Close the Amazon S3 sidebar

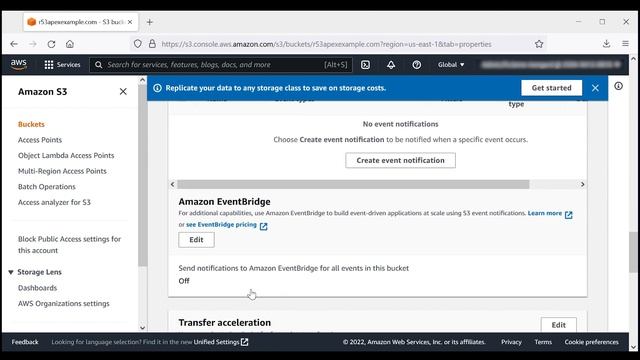click(x=123, y=91)
